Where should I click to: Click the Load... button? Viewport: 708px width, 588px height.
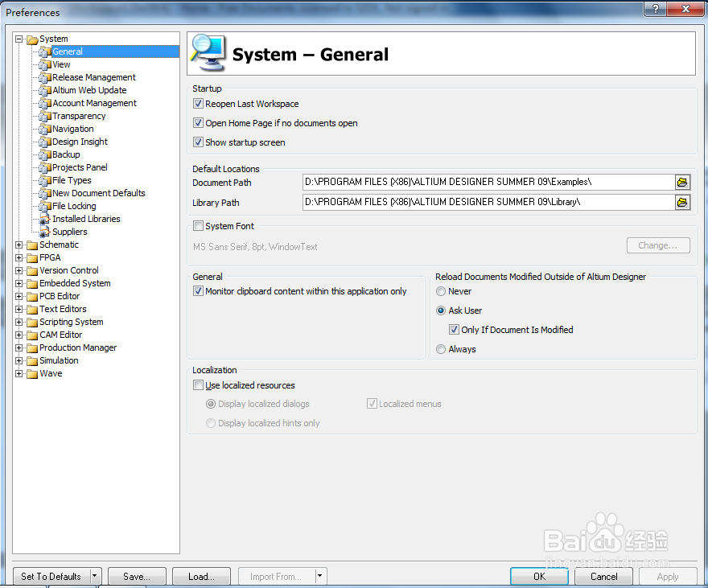pyautogui.click(x=201, y=576)
